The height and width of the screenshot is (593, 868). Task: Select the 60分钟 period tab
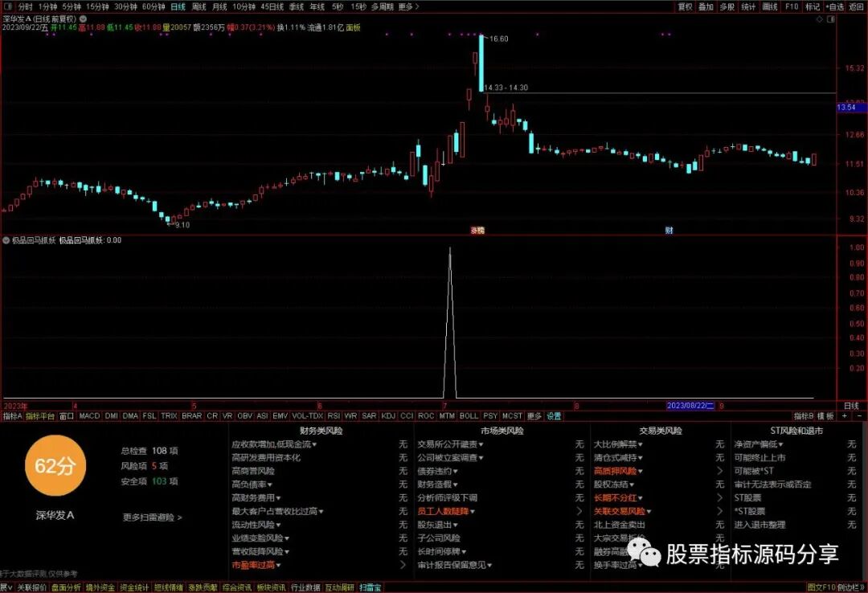pos(154,6)
